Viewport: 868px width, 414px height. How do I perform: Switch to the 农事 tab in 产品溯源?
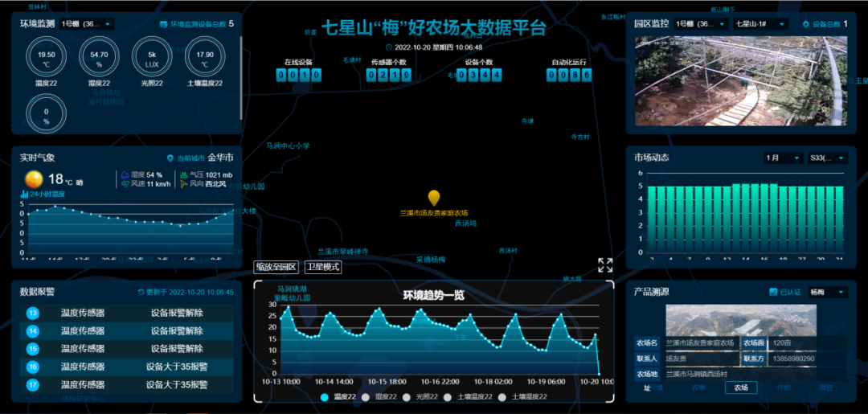click(698, 387)
